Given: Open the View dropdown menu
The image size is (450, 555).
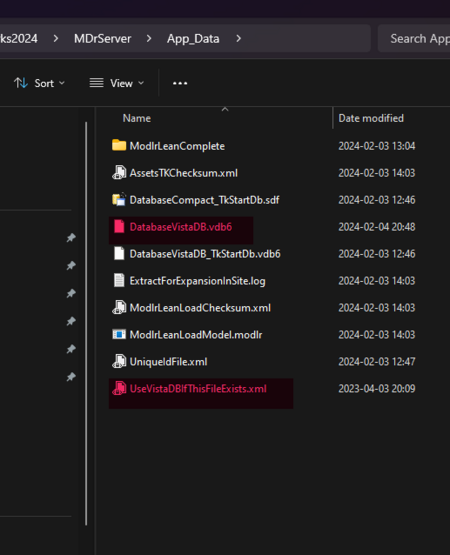Looking at the screenshot, I should [117, 83].
